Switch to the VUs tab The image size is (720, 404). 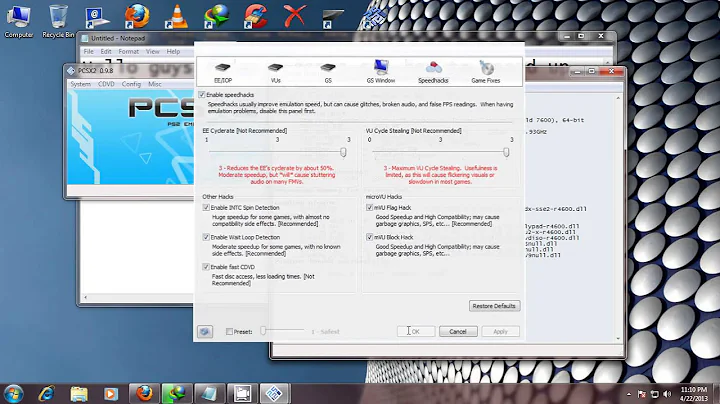276,73
